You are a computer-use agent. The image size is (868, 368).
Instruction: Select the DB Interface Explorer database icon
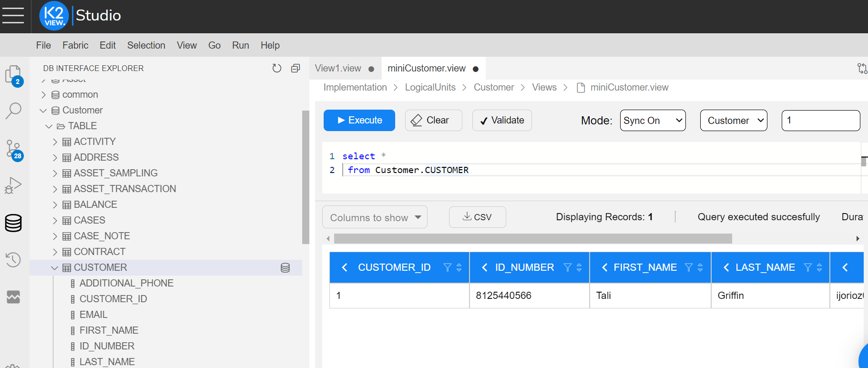pyautogui.click(x=13, y=223)
